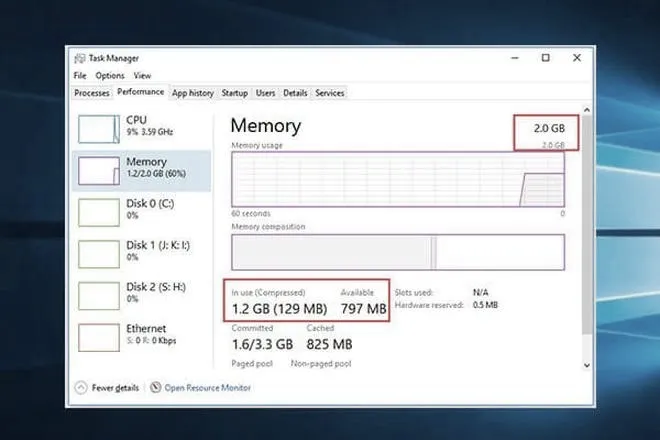Select the Ethernet graph thumbnail
Viewport: 660px width, 440px height.
coord(99,337)
